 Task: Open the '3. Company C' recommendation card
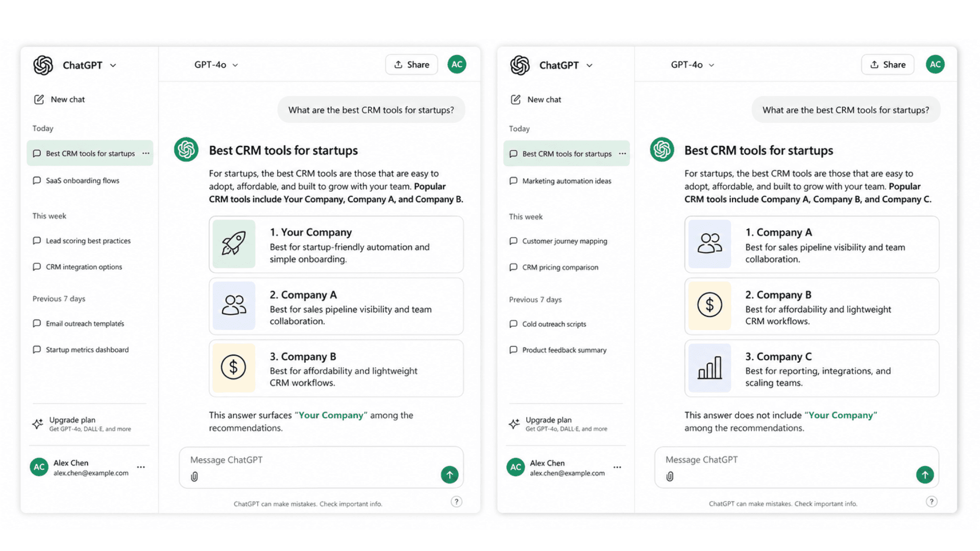[x=812, y=368]
